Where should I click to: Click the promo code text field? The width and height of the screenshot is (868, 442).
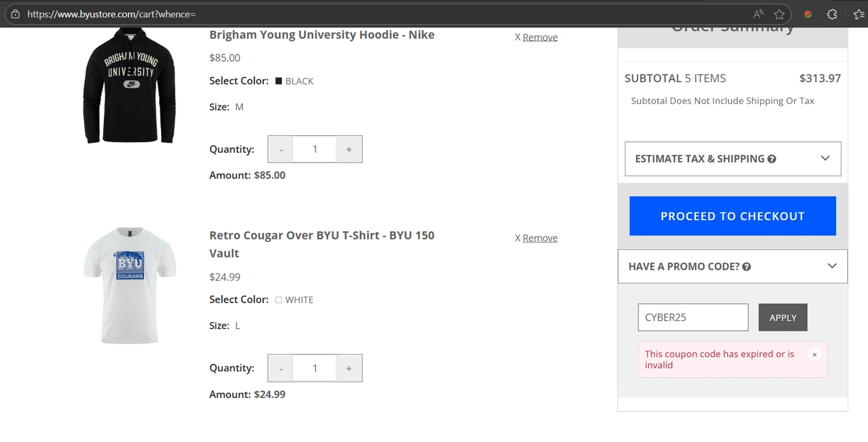coord(693,318)
